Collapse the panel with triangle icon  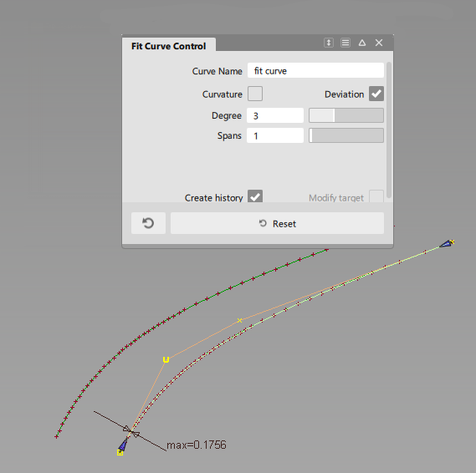362,43
